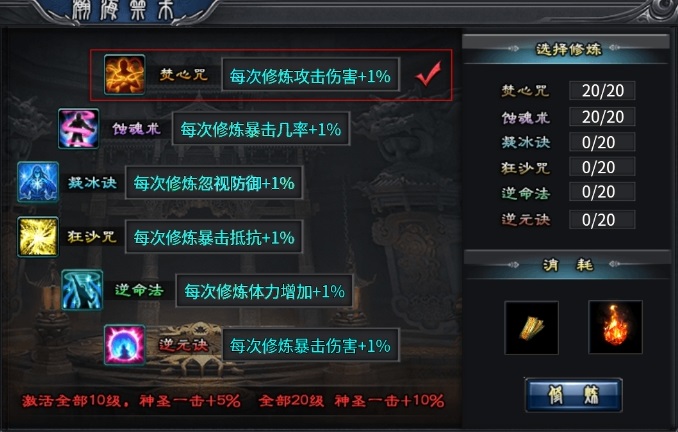The width and height of the screenshot is (678, 432).
Task: Select the 蚀魂术 purple swirl skill icon
Action: 78,128
